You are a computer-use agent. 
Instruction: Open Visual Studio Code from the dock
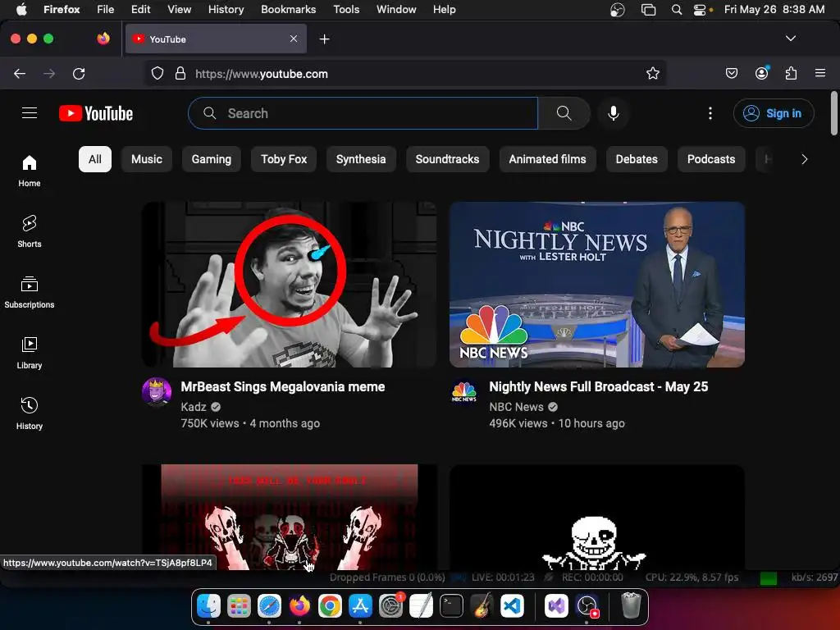512,606
